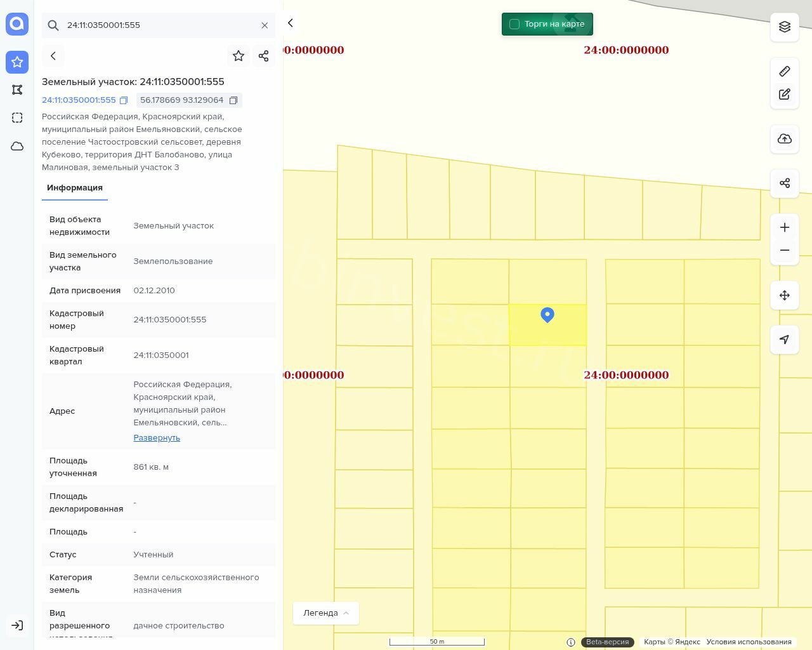
Task: Collapse the left information panel
Action: coord(291,23)
